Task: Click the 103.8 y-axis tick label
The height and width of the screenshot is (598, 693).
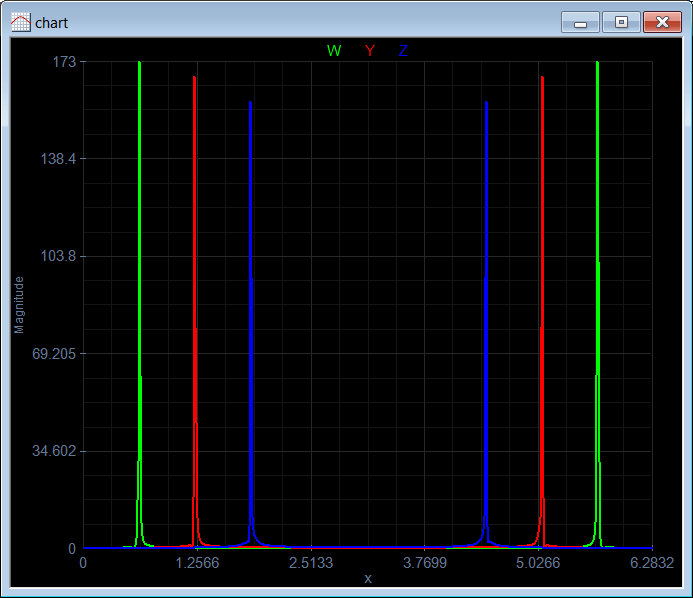Action: pyautogui.click(x=58, y=256)
